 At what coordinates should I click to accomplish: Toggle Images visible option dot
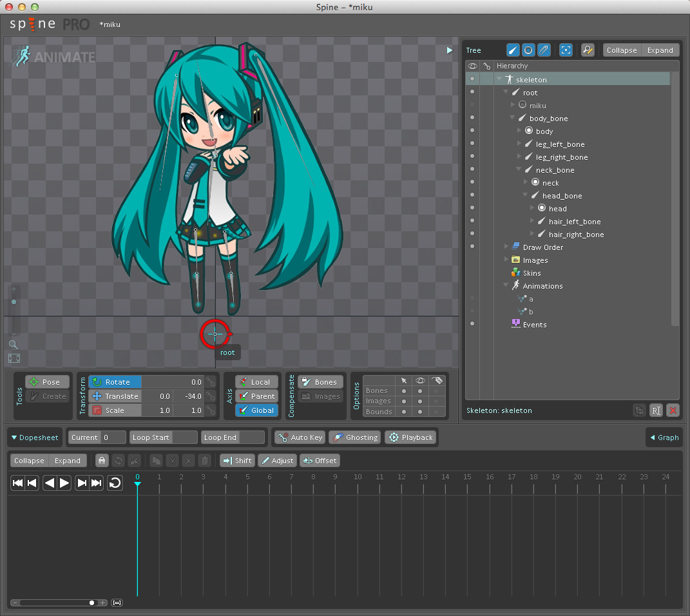[x=420, y=401]
